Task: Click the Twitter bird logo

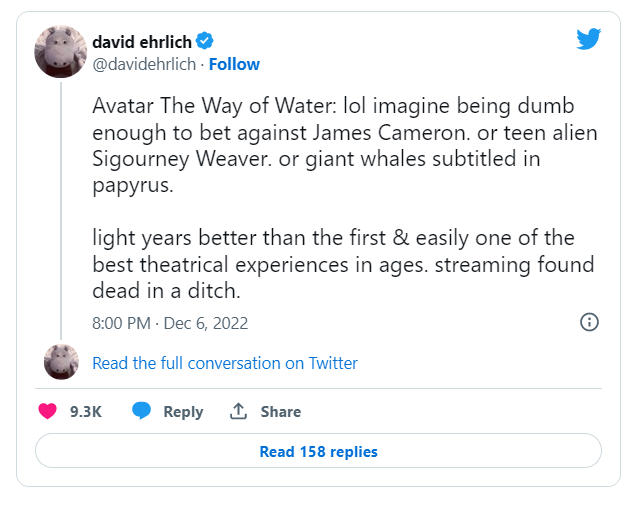Action: coord(588,39)
